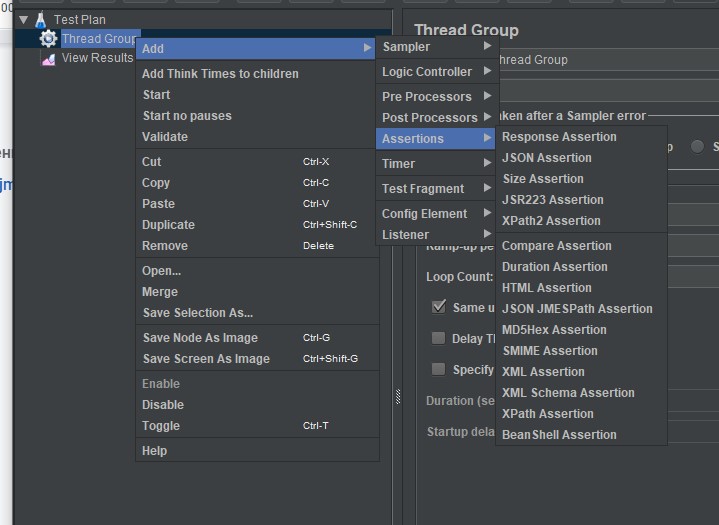Select Response Assertion from the submenu
719x525 pixels.
pyautogui.click(x=559, y=137)
